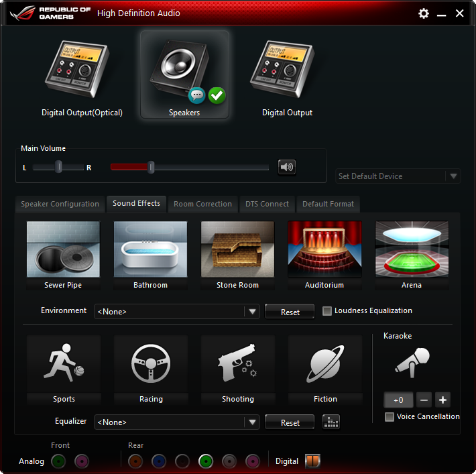Reset the Environment setting
The width and height of the screenshot is (476, 474).
(x=290, y=312)
